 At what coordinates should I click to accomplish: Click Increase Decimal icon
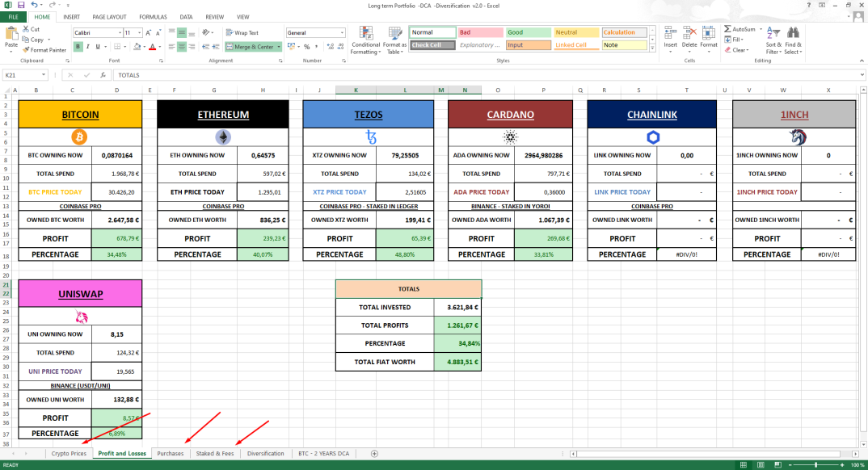[x=331, y=47]
